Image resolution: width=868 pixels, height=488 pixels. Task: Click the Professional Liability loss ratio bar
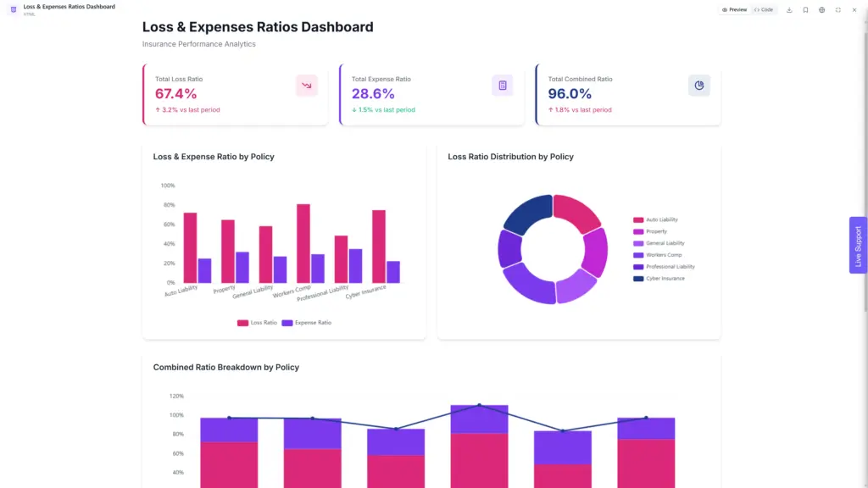pyautogui.click(x=341, y=259)
